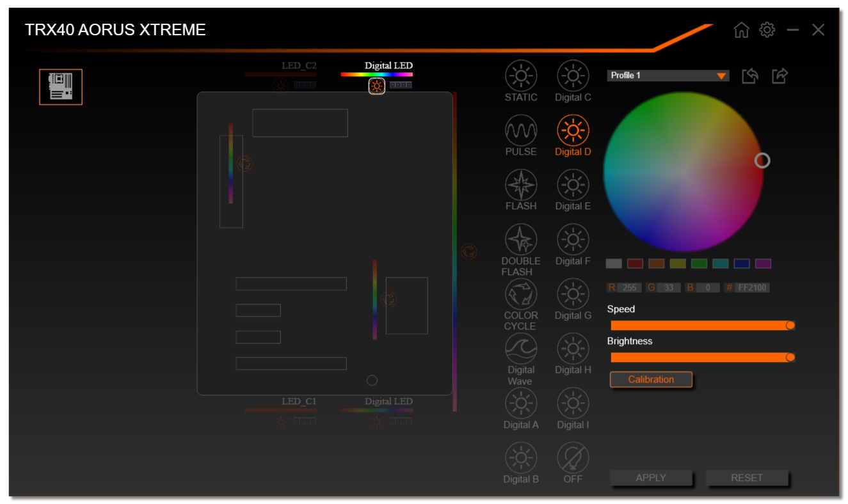Choose the purple preset color swatch
This screenshot has height=504, width=848.
tap(763, 264)
